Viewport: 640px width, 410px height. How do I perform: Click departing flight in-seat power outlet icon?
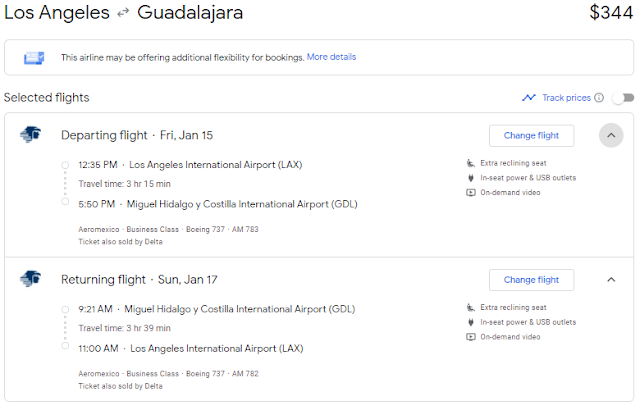tap(471, 178)
